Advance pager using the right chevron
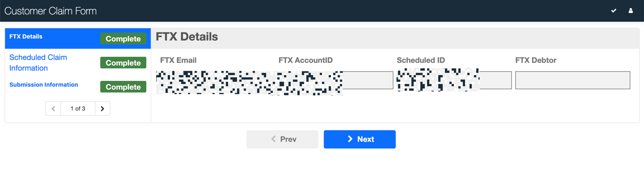The width and height of the screenshot is (644, 189). click(102, 109)
